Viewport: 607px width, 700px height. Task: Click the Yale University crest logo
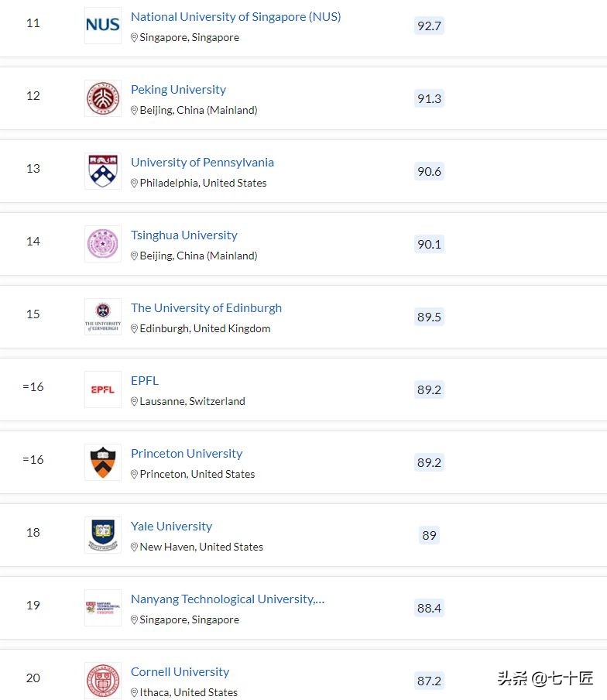(x=103, y=534)
